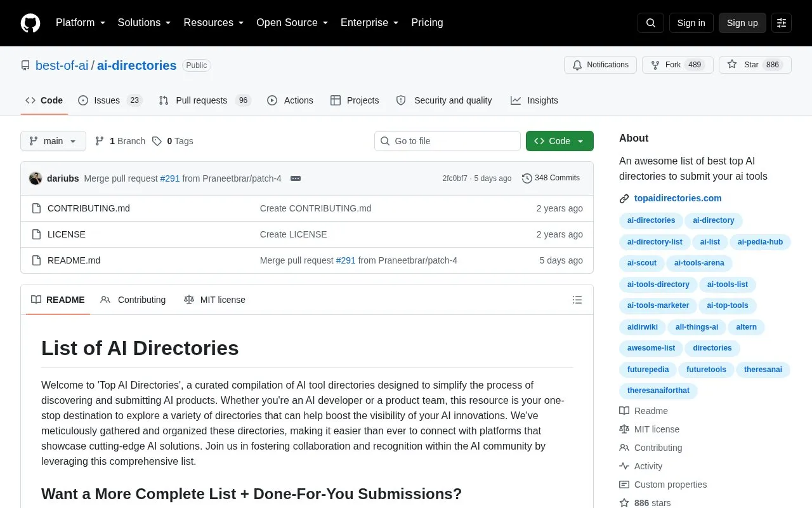The width and height of the screenshot is (812, 508).
Task: Click into the Go to file field
Action: (x=447, y=141)
